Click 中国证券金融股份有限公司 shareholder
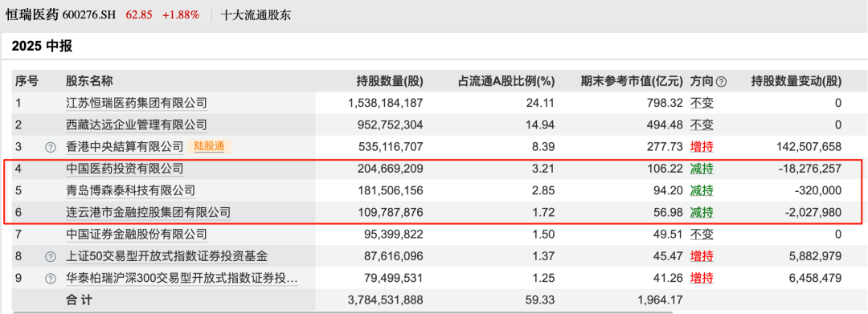Image resolution: width=868 pixels, height=314 pixels. (x=136, y=234)
